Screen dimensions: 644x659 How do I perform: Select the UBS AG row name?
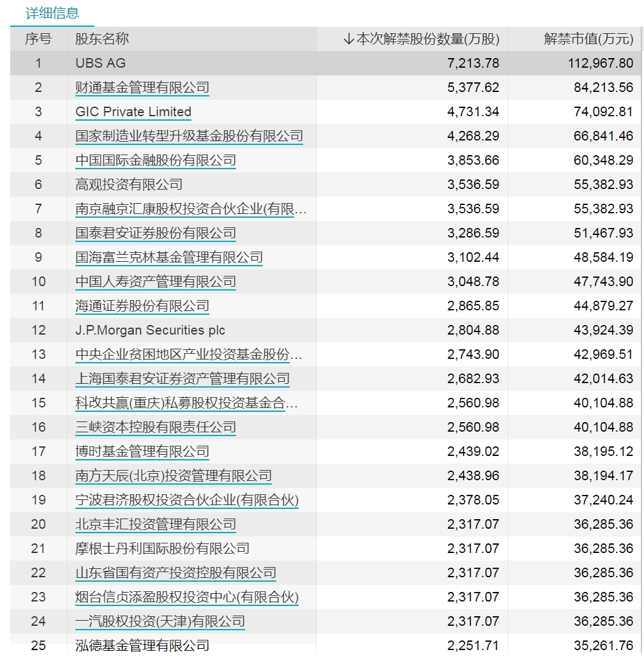pos(100,63)
